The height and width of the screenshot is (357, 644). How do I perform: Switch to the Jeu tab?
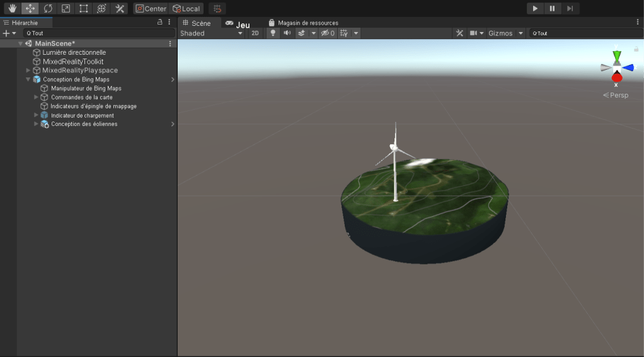[x=238, y=23]
